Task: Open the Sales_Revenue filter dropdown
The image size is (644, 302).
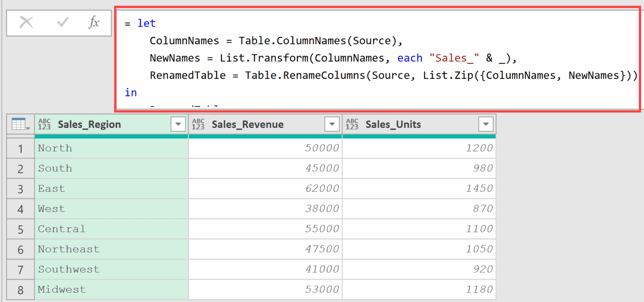Action: click(332, 124)
